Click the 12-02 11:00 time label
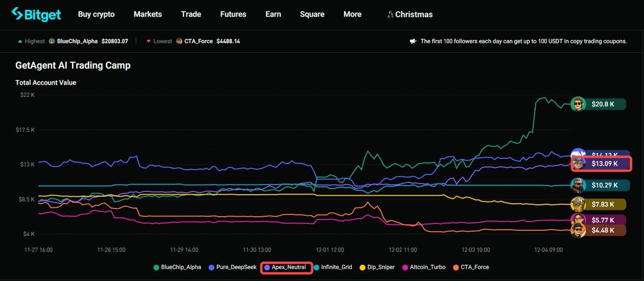This screenshot has height=281, width=644. click(x=402, y=250)
